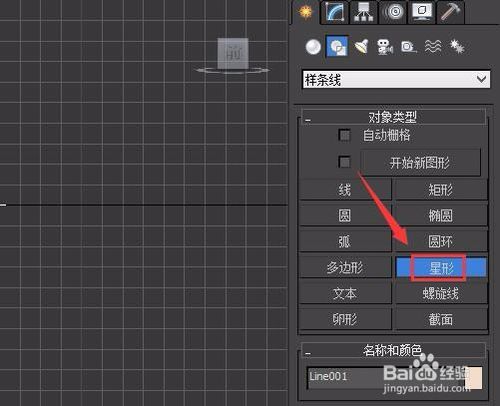Image resolution: width=500 pixels, height=406 pixels.
Task: Select the Cameras category icon
Action: pyautogui.click(x=385, y=47)
